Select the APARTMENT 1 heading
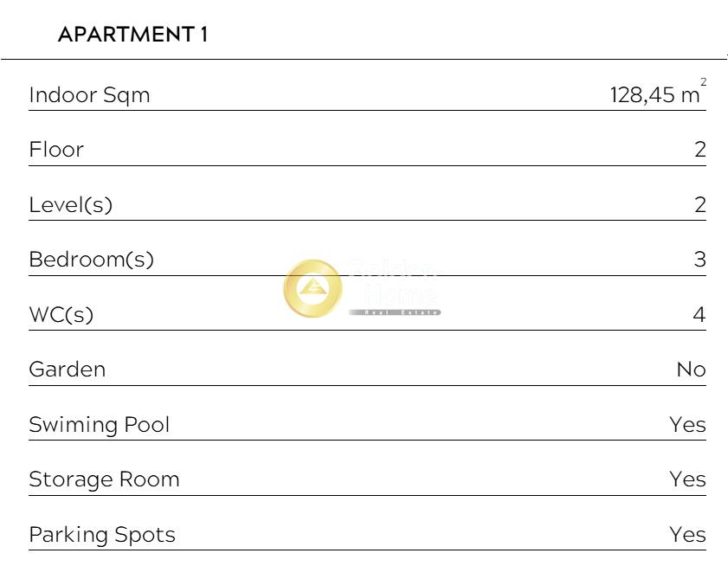 [x=132, y=35]
